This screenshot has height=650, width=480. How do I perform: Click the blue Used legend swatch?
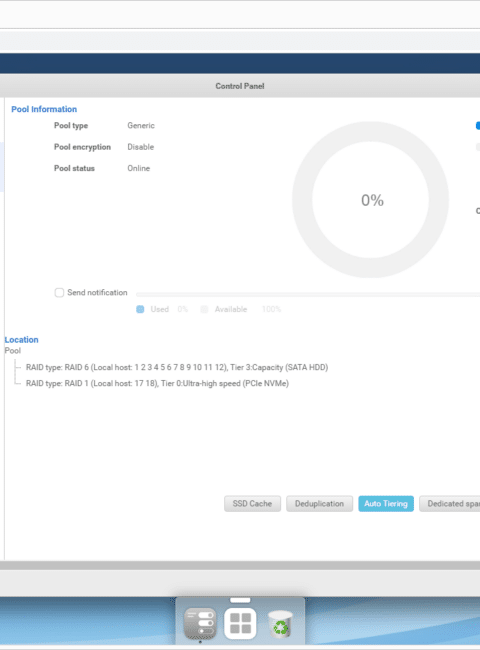click(x=140, y=309)
